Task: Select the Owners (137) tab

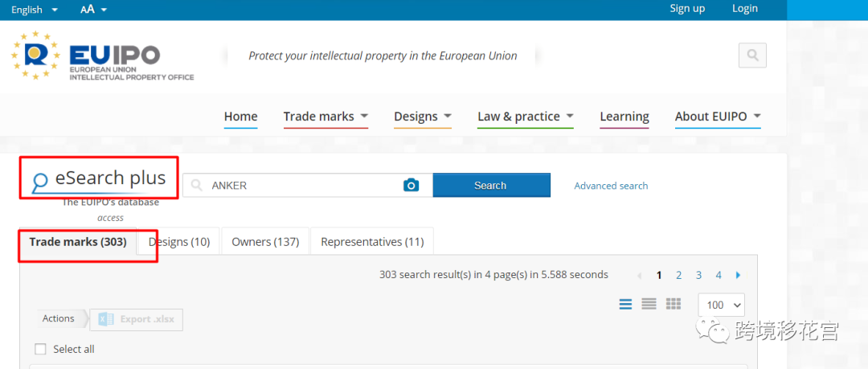Action: (265, 242)
